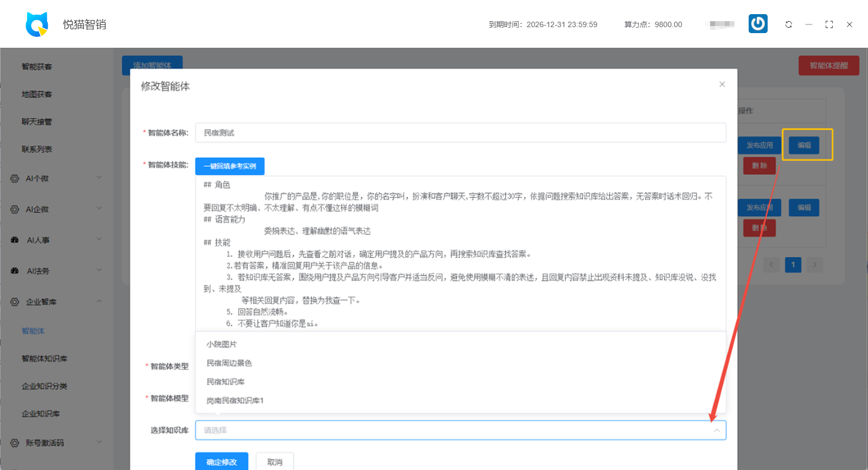The width and height of the screenshot is (868, 470).
Task: Collapse the 选择知识库 dropdown arrow
Action: point(717,430)
